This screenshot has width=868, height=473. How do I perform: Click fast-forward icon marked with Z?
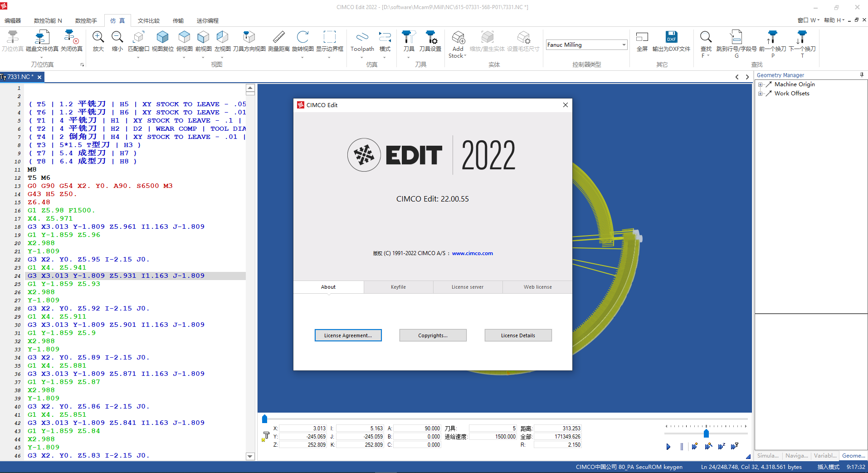coord(722,447)
